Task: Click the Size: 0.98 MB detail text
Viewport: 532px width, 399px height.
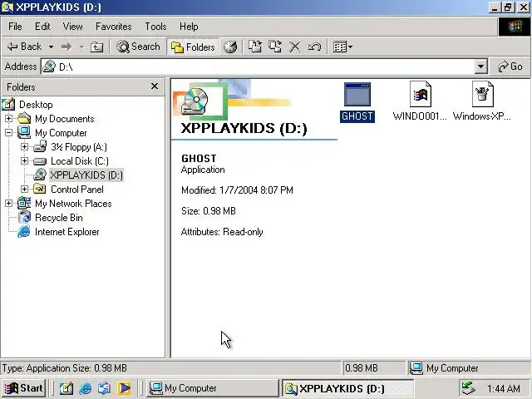Action: pos(209,211)
